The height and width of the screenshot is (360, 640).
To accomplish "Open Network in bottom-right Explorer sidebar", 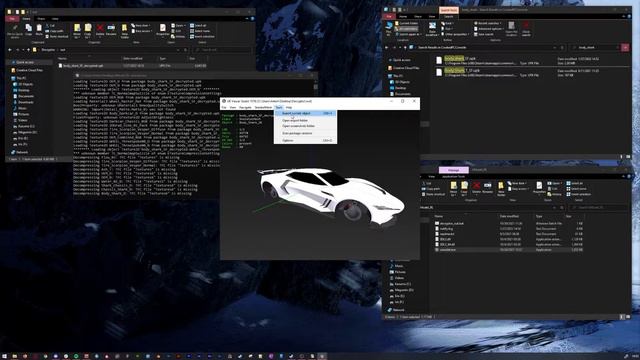I will tap(395, 310).
